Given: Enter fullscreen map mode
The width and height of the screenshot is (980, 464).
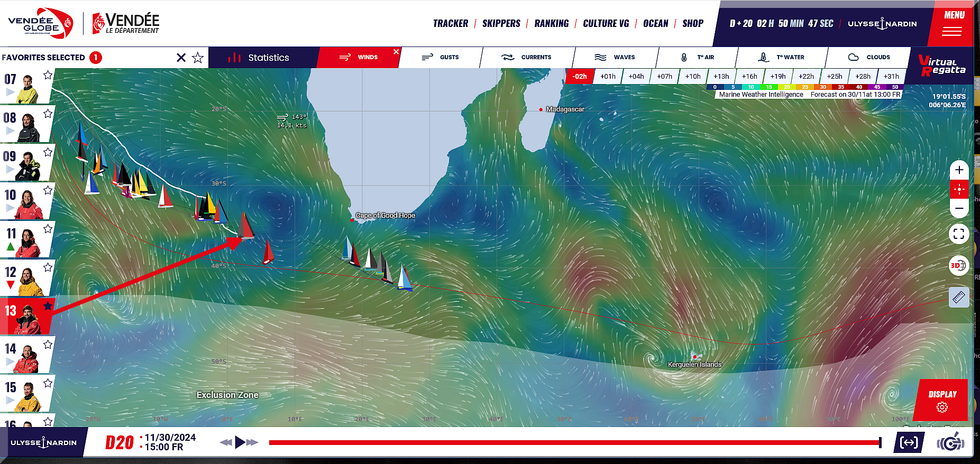Looking at the screenshot, I should point(958,234).
